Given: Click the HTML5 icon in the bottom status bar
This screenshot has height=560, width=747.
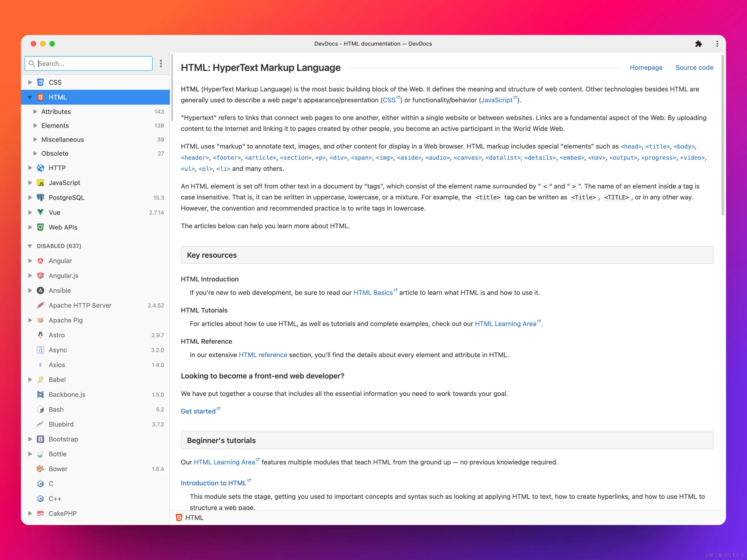Looking at the screenshot, I should click(x=179, y=517).
